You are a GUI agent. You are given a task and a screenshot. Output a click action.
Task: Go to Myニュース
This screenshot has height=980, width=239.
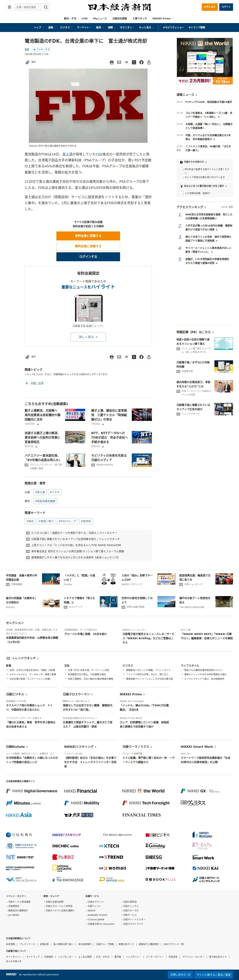[100, 18]
